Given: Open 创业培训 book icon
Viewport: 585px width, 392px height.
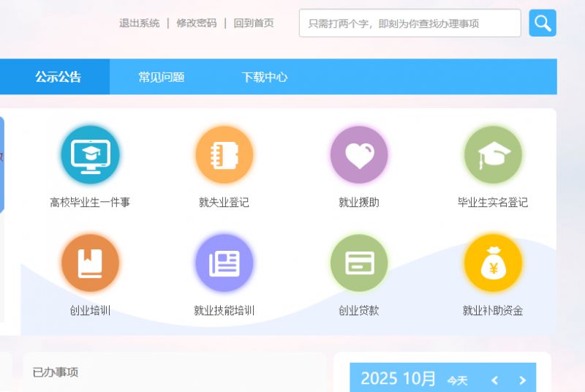Looking at the screenshot, I should 90,263.
